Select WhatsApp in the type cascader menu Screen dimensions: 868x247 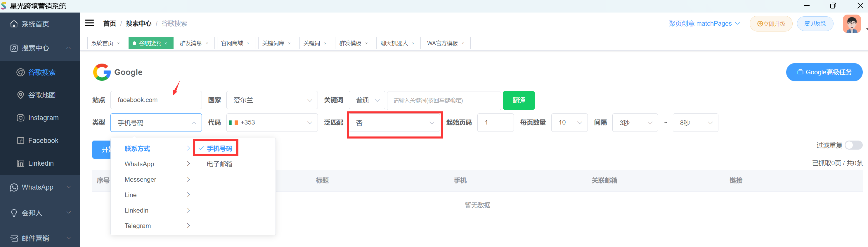click(152, 164)
